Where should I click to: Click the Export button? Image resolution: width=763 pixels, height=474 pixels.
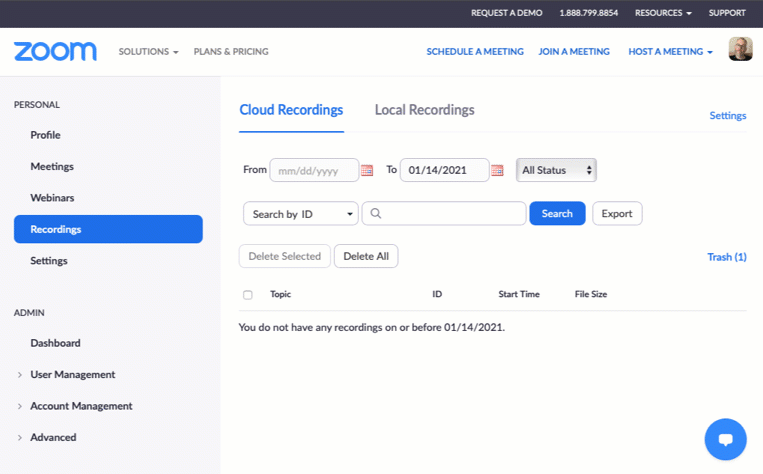tap(617, 214)
